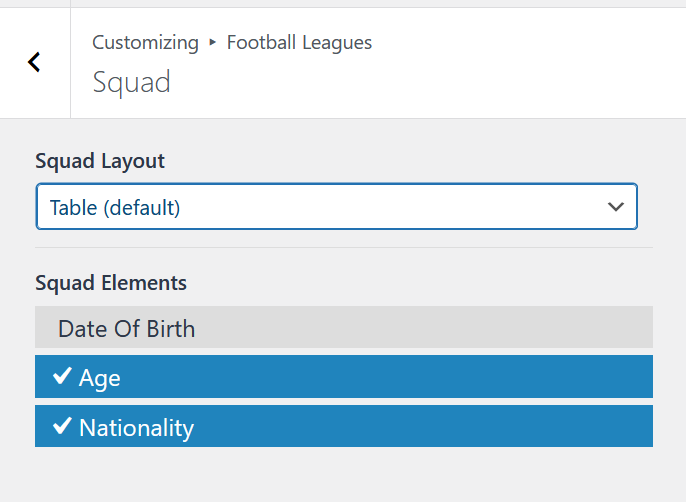Click the divider line below Squad Layout
Viewport: 686px width, 502px height.
click(x=344, y=248)
